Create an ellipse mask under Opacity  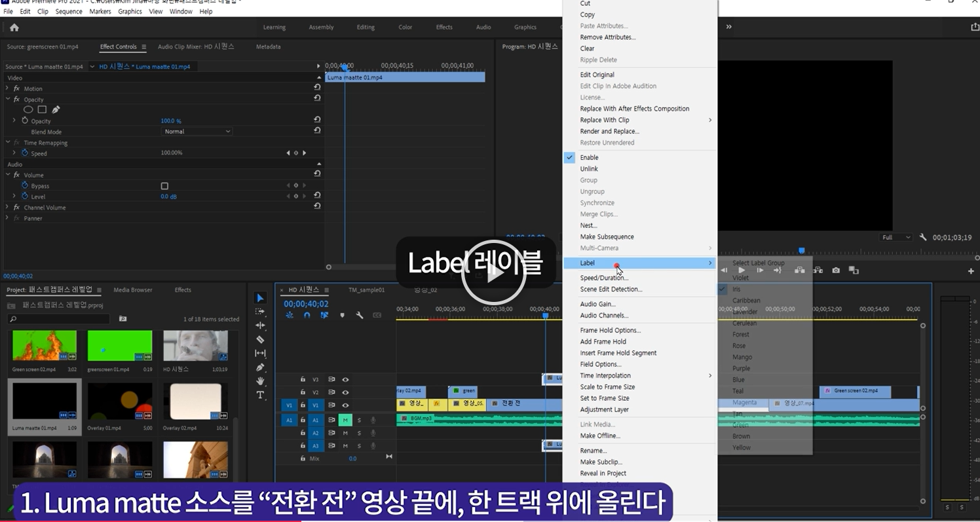[28, 110]
